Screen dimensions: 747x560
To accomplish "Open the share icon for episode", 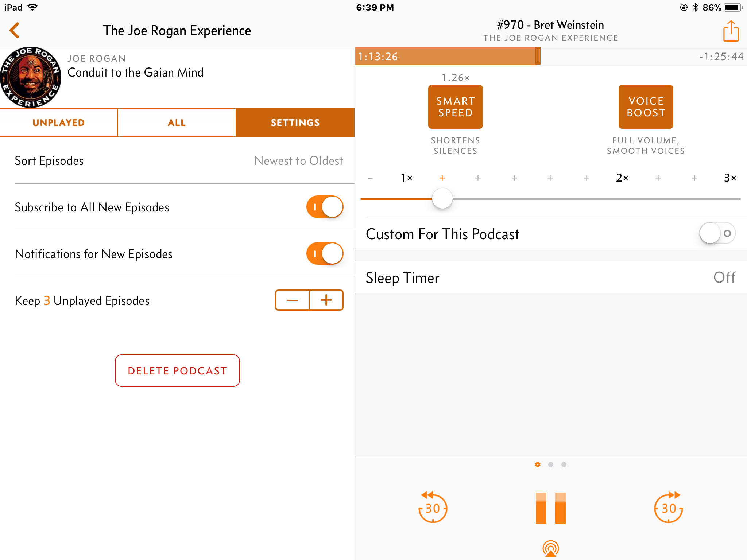I will pos(731,31).
